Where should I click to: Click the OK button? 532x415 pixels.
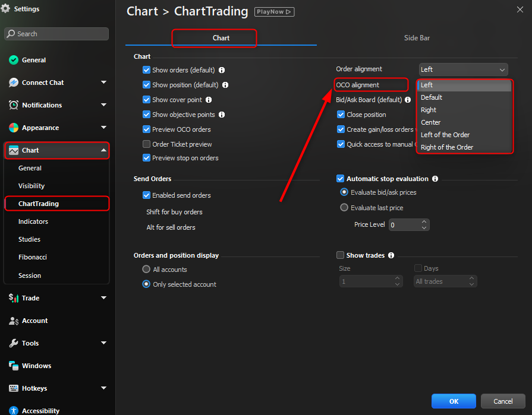pos(454,401)
